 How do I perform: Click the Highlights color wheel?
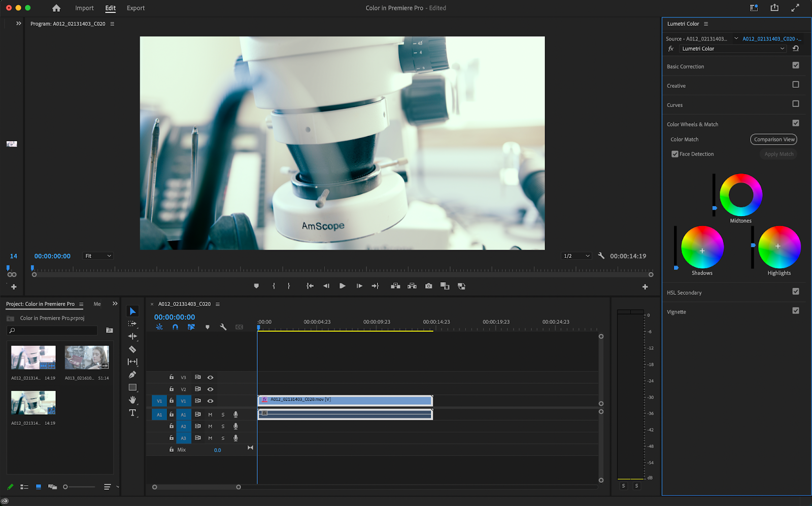780,247
